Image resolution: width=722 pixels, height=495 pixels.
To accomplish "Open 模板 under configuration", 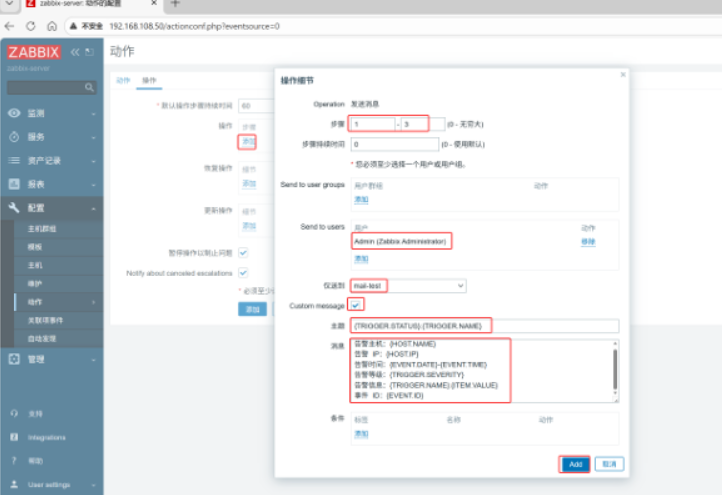I will tap(35, 247).
